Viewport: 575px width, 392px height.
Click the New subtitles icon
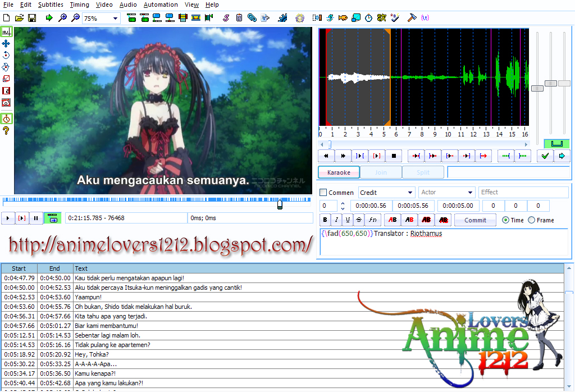coord(6,17)
